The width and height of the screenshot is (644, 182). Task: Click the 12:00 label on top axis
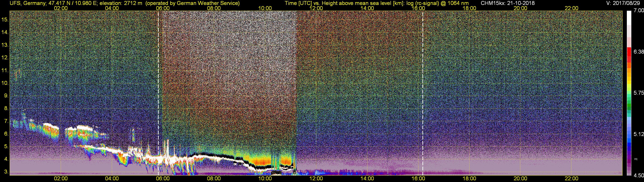[x=316, y=8]
